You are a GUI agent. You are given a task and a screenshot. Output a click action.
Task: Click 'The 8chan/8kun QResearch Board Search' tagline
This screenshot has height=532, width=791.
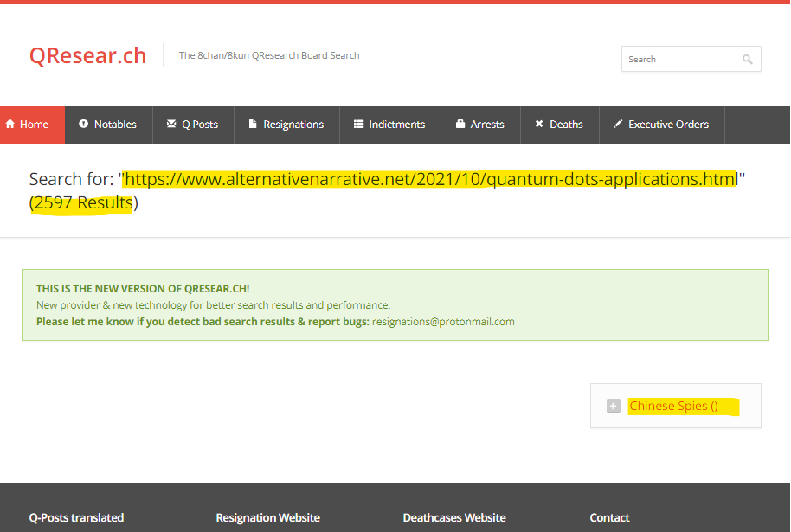click(x=269, y=55)
